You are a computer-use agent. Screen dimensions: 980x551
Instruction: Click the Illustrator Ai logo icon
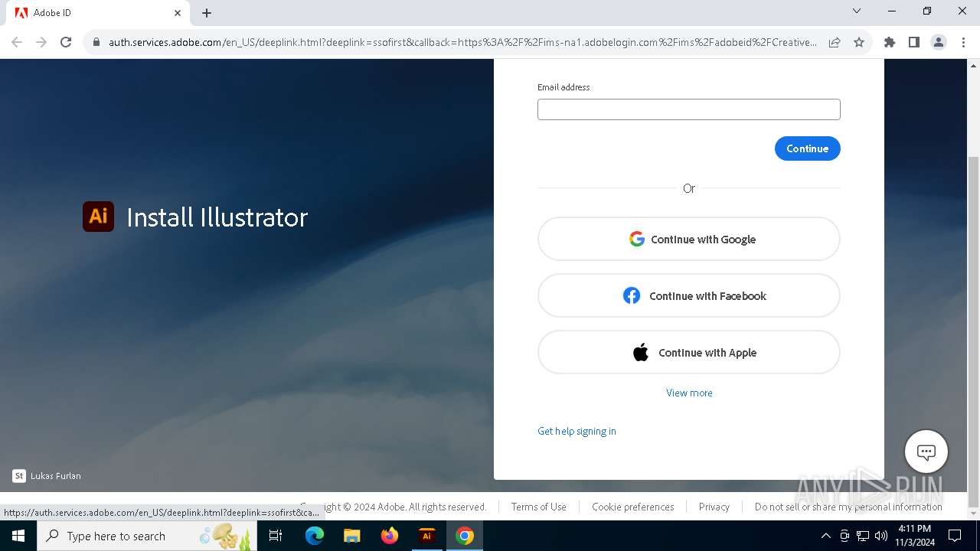[x=98, y=217]
